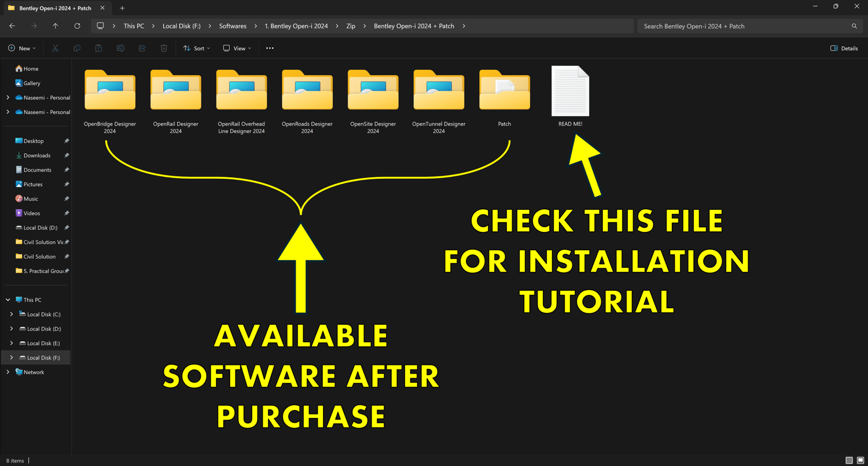Screen dimensions: 868x466
Task: Toggle the Details pane
Action: 844,48
